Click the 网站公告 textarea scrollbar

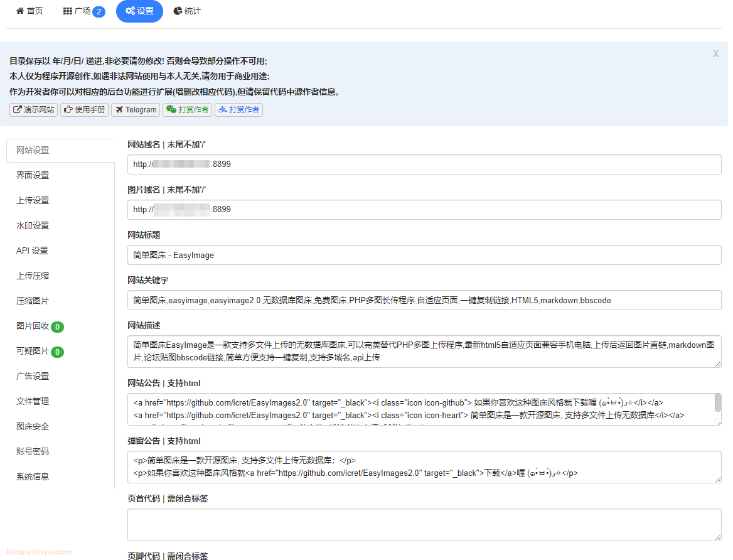coord(718,403)
